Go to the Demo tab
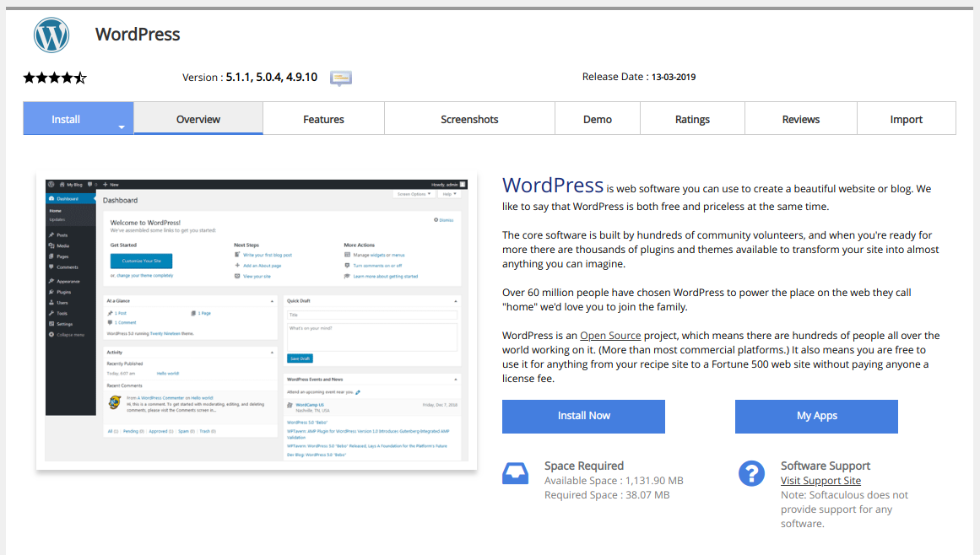980x555 pixels. click(x=598, y=119)
